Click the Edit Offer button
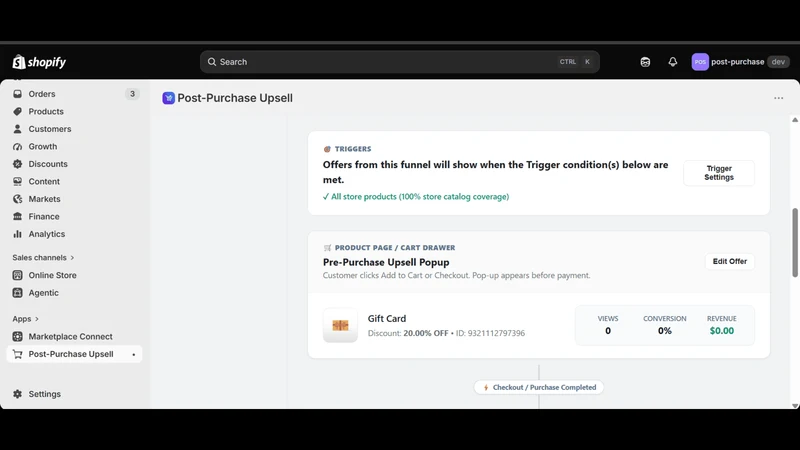This screenshot has height=450, width=800. [x=730, y=261]
